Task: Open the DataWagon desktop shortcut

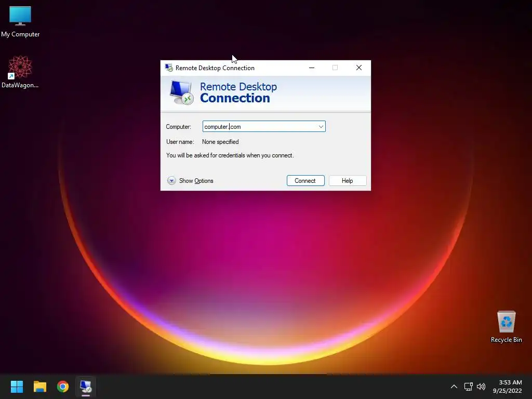Action: pos(20,72)
